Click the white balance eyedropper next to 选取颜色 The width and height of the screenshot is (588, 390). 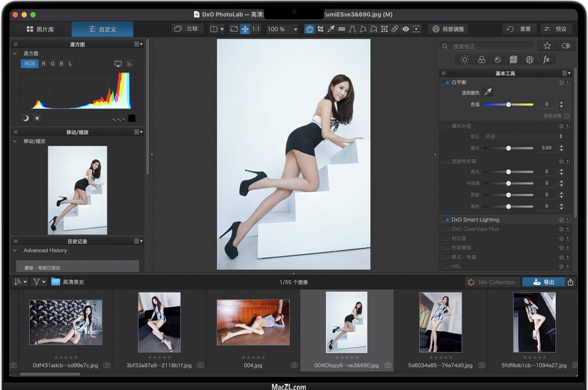coord(488,92)
